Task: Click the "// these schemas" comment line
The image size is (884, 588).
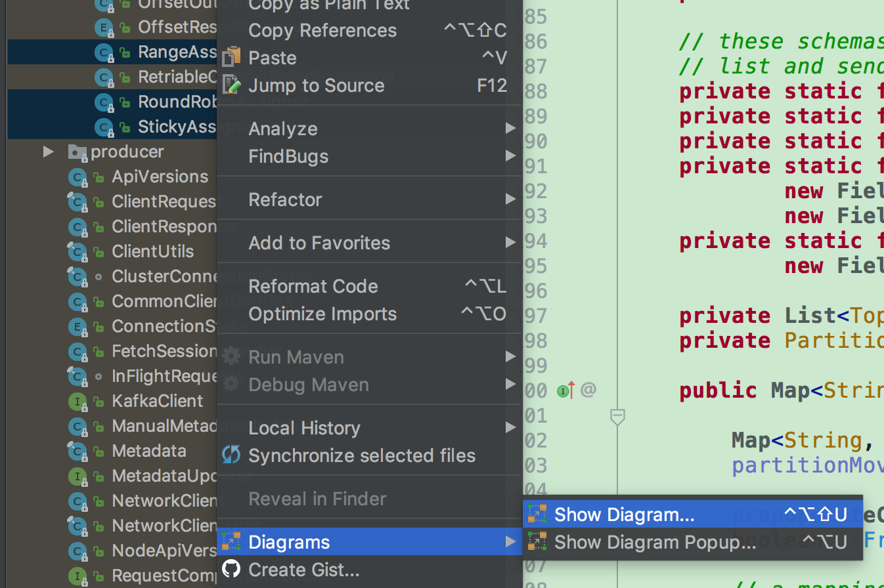Action: (782, 41)
